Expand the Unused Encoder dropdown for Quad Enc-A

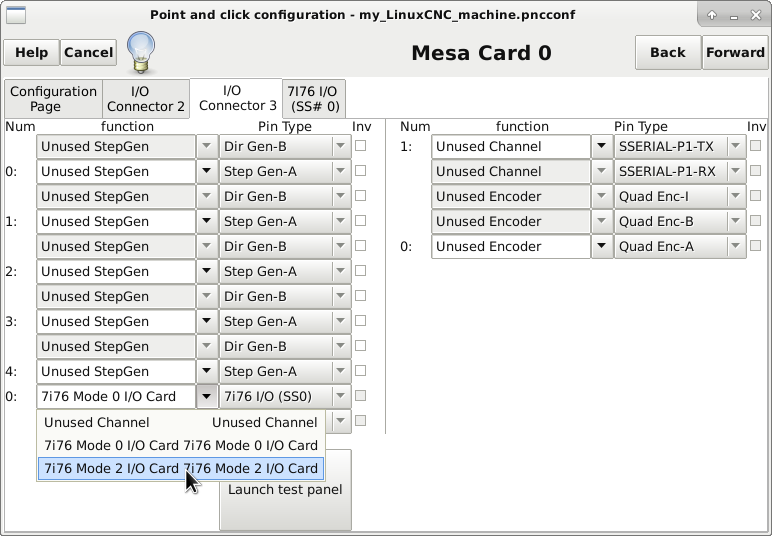tap(601, 246)
